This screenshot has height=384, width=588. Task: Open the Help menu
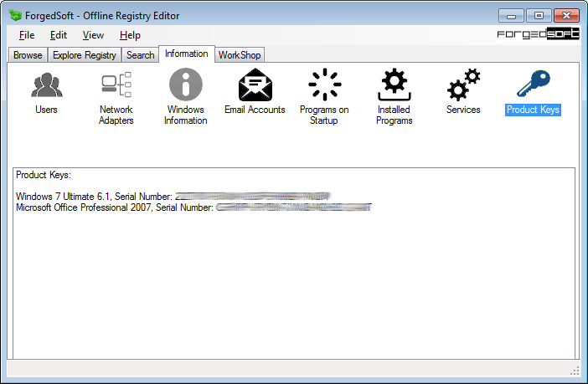coord(130,35)
